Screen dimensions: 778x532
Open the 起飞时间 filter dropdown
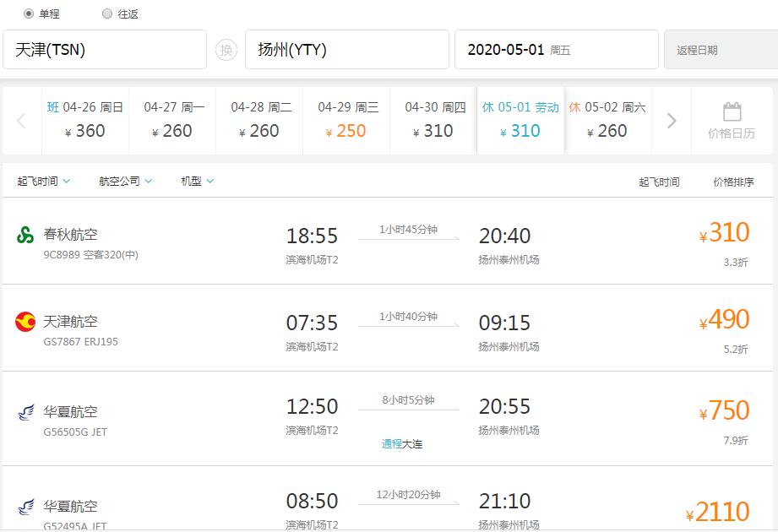point(41,180)
